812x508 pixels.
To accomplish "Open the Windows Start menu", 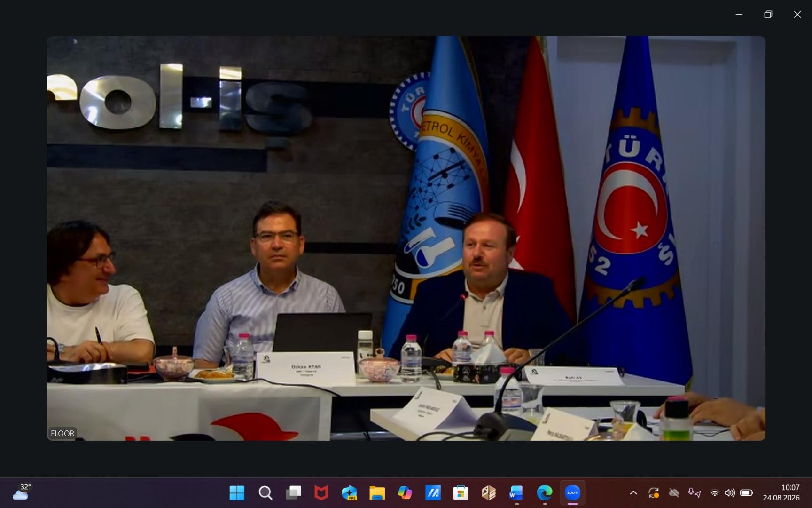I will [x=237, y=493].
